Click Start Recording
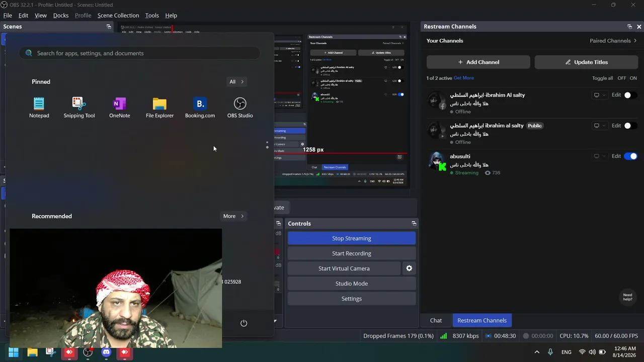 (x=352, y=253)
